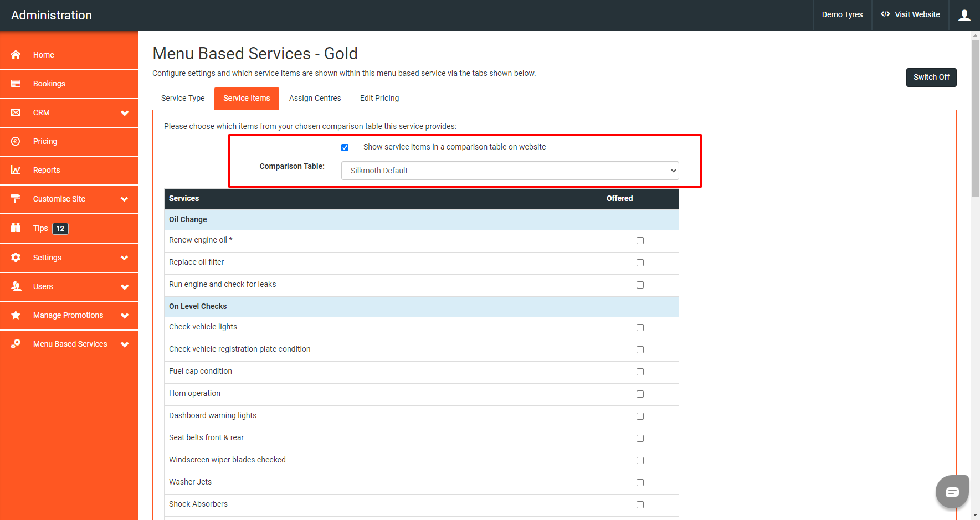Image resolution: width=980 pixels, height=520 pixels.
Task: Click the Home sidebar icon
Action: [16, 55]
